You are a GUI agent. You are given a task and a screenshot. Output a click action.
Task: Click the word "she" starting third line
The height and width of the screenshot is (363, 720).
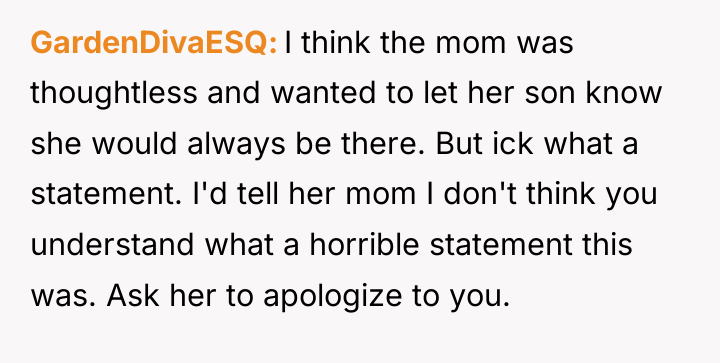pos(56,144)
